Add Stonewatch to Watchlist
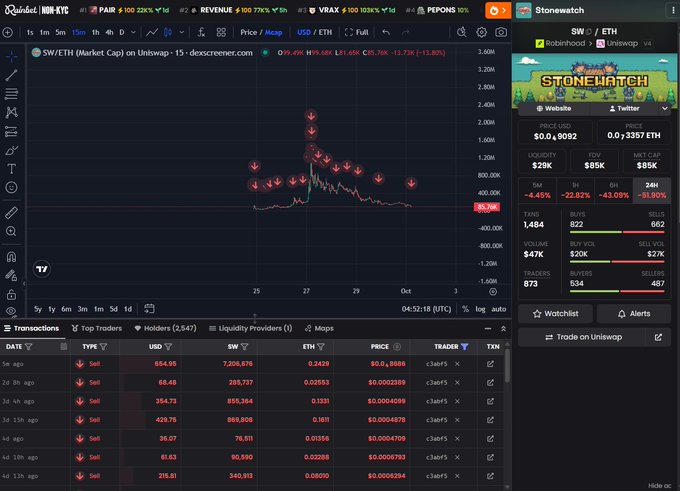 (555, 314)
